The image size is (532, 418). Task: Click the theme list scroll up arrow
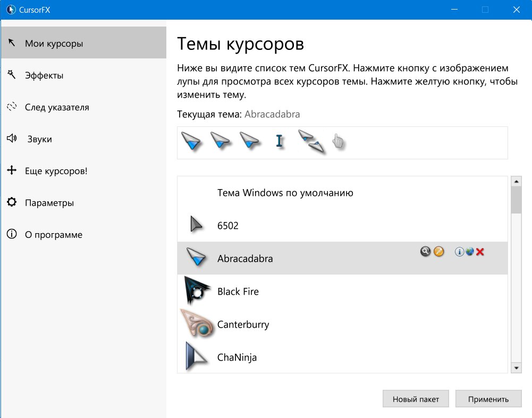(x=516, y=182)
